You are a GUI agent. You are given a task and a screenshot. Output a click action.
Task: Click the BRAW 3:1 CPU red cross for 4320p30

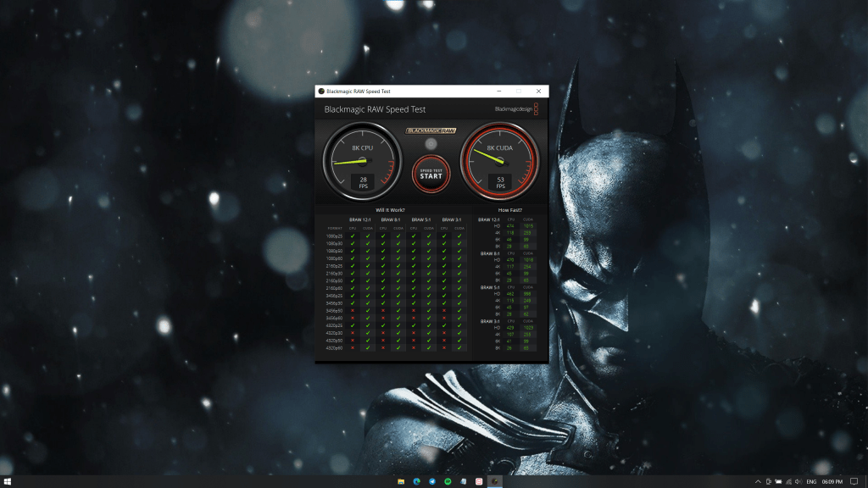point(444,333)
